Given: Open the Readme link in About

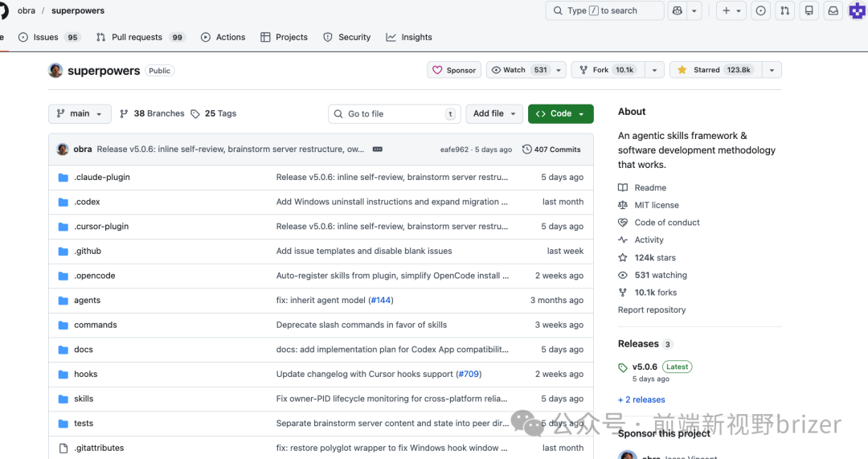Looking at the screenshot, I should [642, 187].
